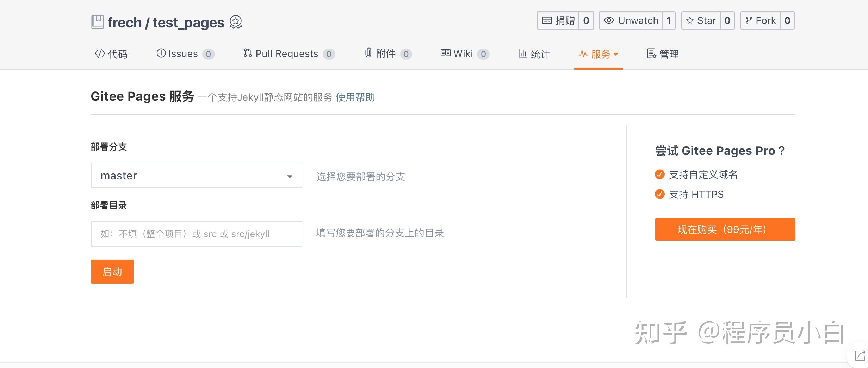Click the statistics chart icon for 统计
This screenshot has height=368, width=868.
(523, 53)
